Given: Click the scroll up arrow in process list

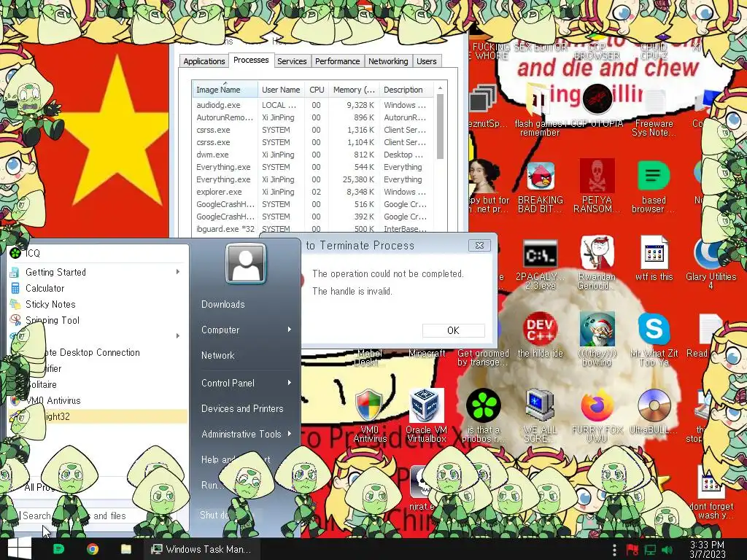Looking at the screenshot, I should tap(440, 88).
